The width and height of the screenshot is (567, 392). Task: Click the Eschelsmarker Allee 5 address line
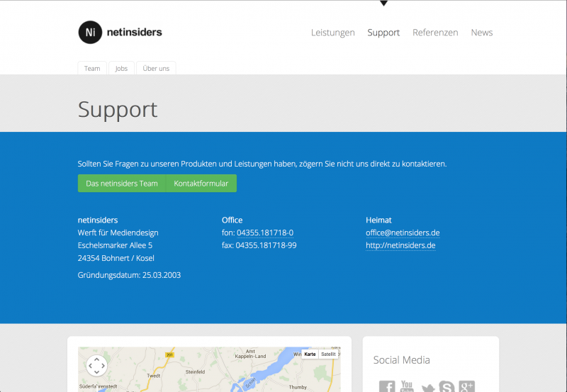tap(115, 245)
